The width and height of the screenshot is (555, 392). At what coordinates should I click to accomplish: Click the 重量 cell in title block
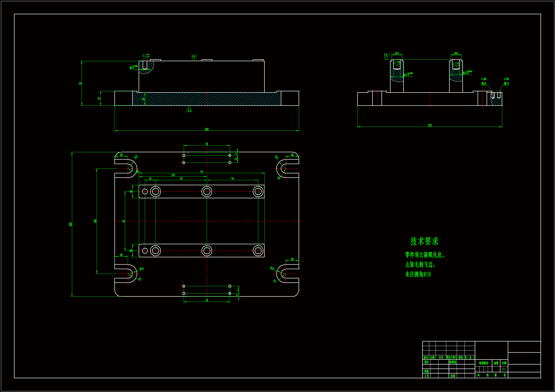tap(496, 363)
